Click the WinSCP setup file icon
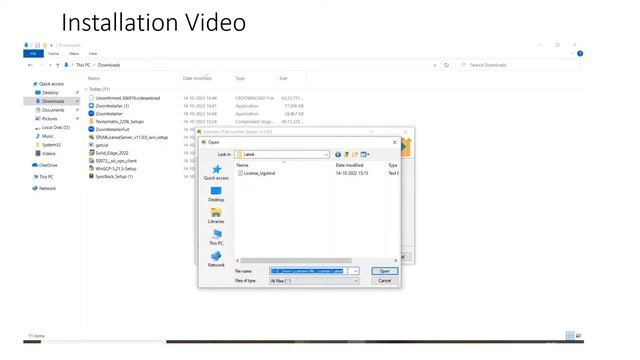640x360 pixels. (x=91, y=168)
